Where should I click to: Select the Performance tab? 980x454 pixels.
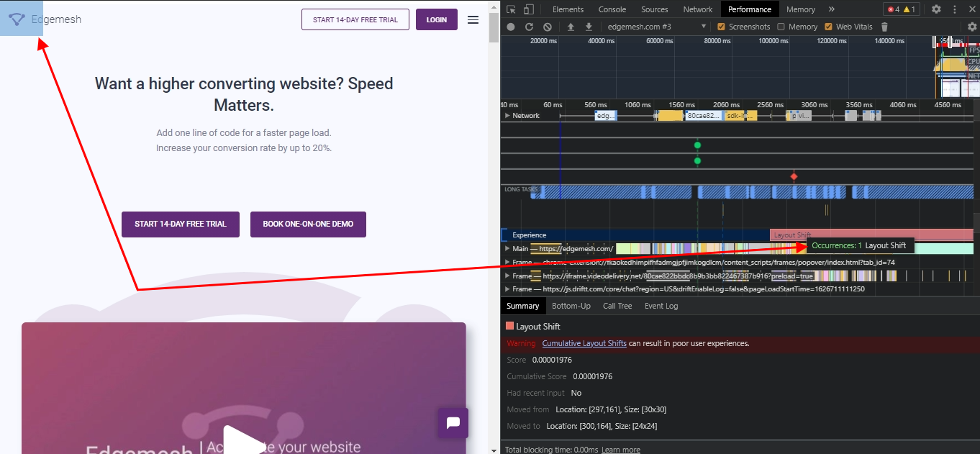click(x=750, y=9)
